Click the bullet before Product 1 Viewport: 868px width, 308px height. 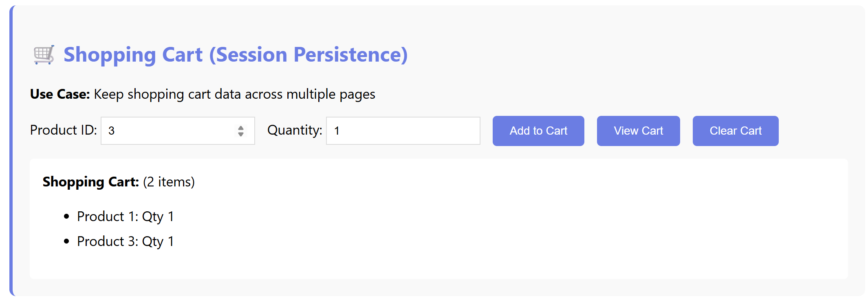[67, 217]
